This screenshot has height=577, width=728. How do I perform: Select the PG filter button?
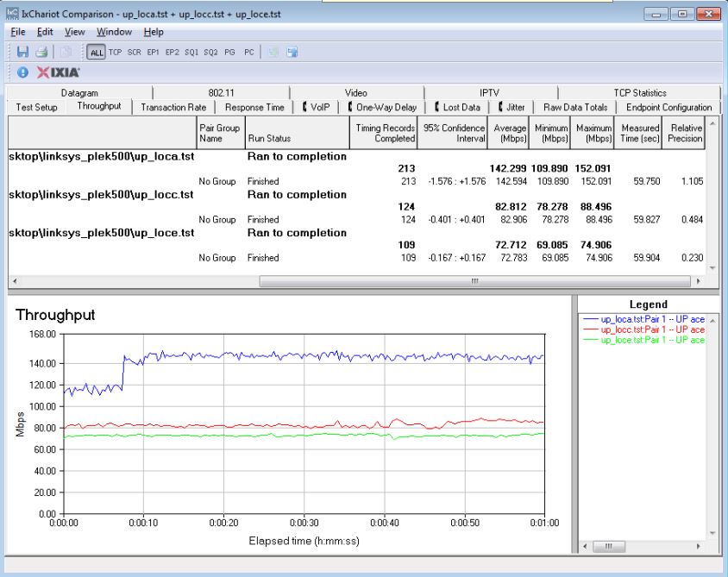click(229, 53)
